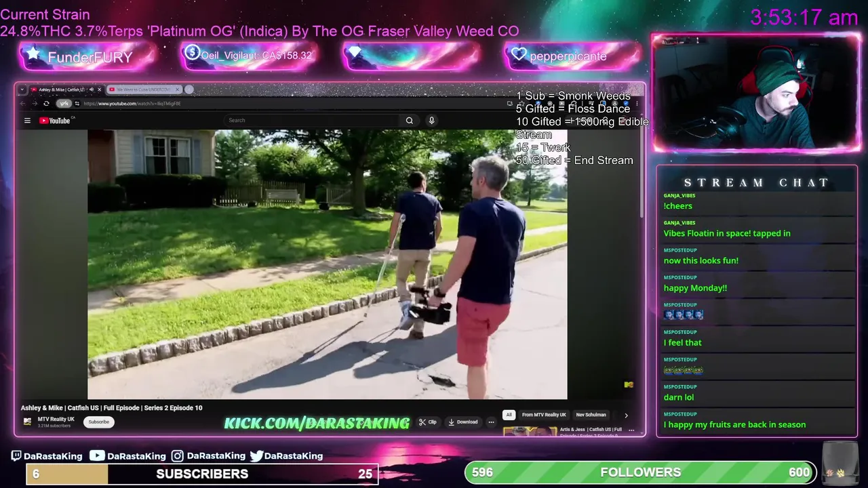Click the 'I feel that' chat message

[682, 342]
